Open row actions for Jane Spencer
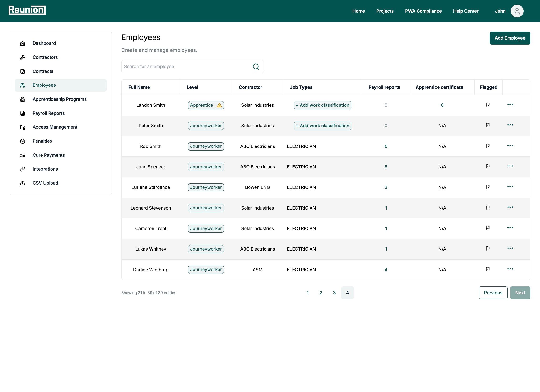Screen dimensions: 540x392 coord(510,166)
